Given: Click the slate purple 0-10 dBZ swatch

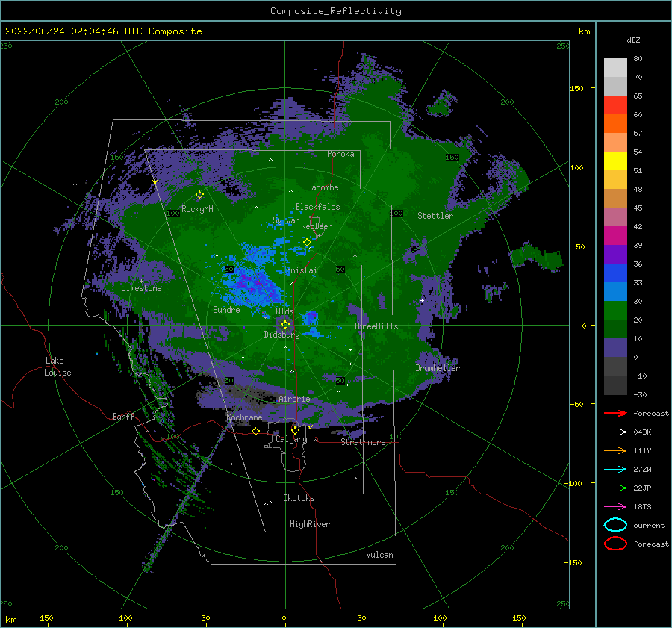Looking at the screenshot, I should pos(615,348).
